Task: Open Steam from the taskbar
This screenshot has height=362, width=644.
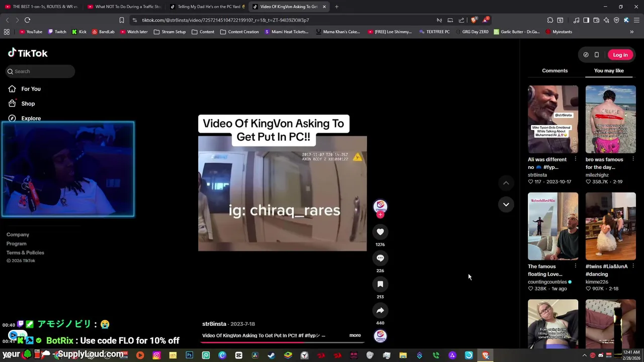Action: pos(271,356)
